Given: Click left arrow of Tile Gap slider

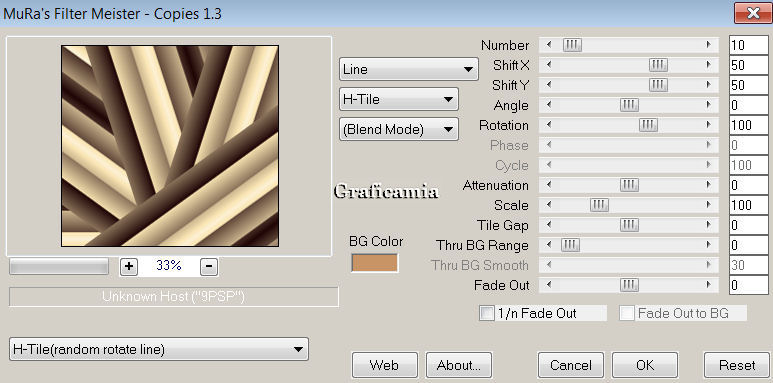Looking at the screenshot, I should tap(549, 225).
